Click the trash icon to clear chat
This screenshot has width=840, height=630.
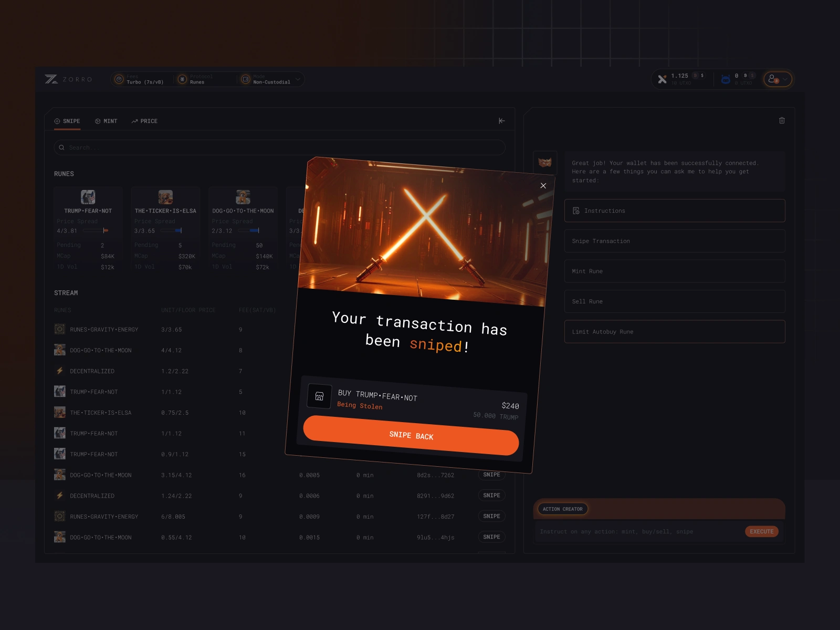point(782,120)
